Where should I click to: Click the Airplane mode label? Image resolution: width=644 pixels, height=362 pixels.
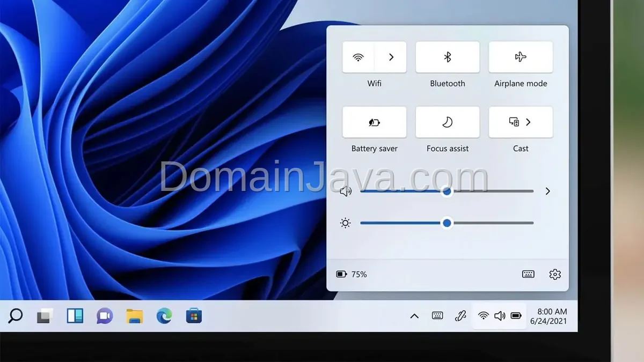521,84
